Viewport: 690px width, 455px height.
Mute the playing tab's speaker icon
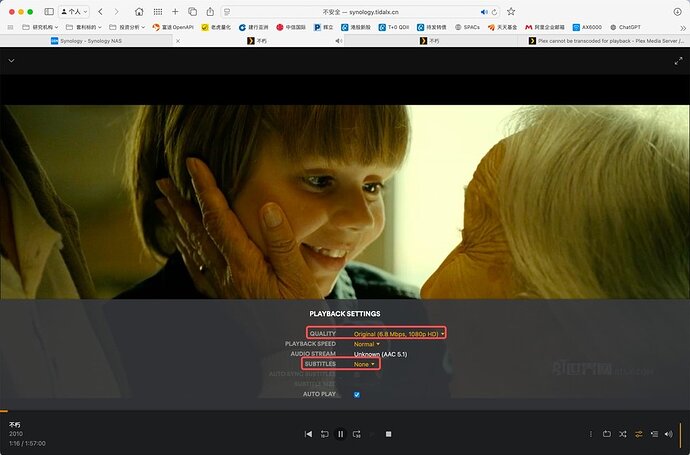click(338, 41)
